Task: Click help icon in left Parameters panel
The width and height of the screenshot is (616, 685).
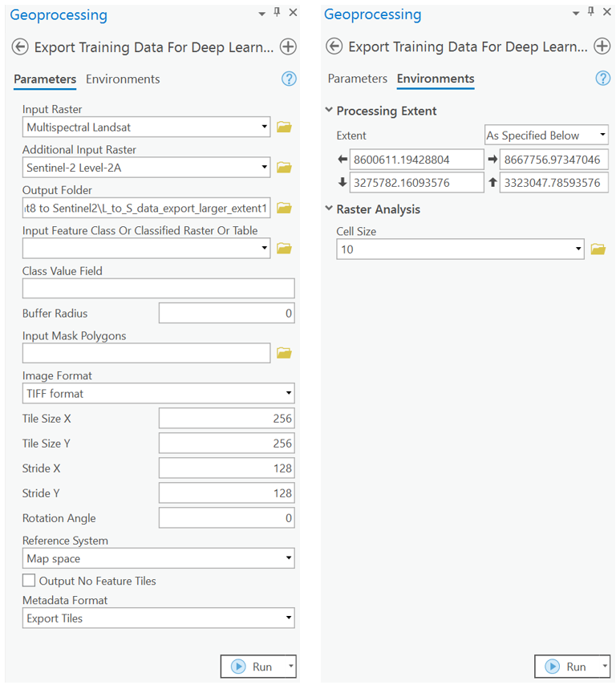Action: 289,79
